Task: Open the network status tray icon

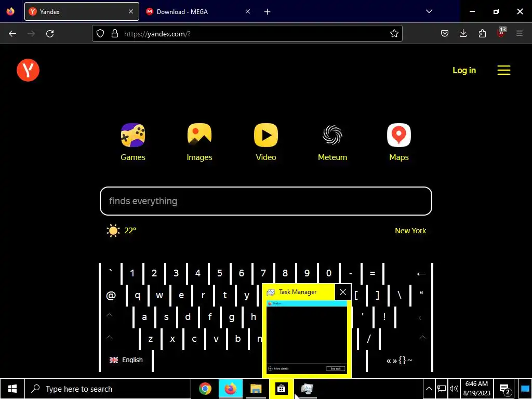Action: pyautogui.click(x=441, y=389)
